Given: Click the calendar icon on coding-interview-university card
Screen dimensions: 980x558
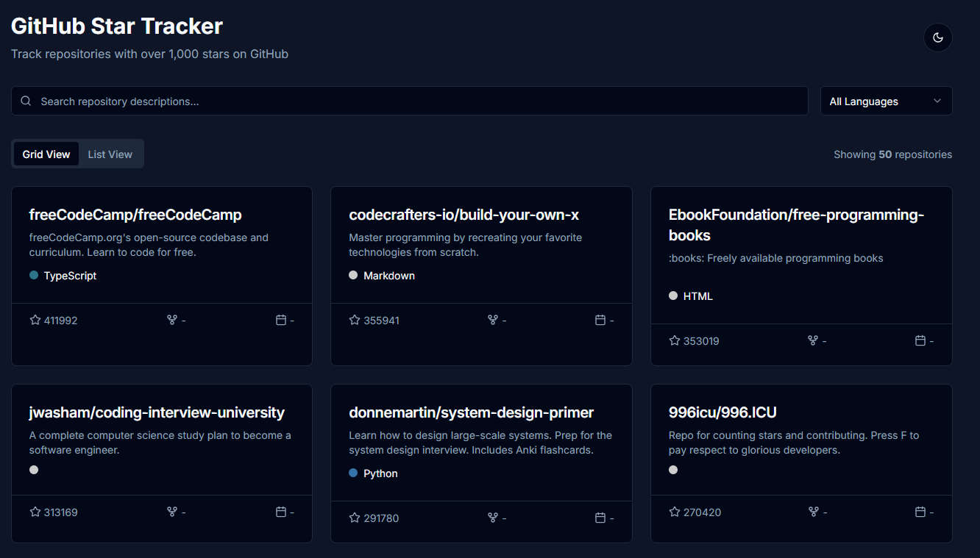Looking at the screenshot, I should [280, 512].
